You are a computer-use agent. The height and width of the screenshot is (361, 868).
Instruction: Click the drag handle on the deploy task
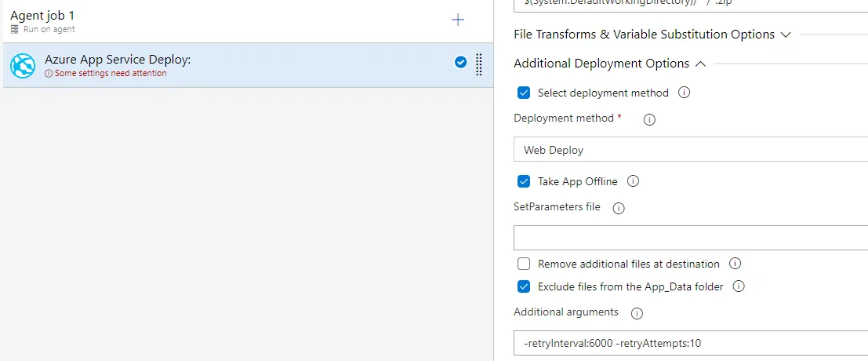coord(479,64)
